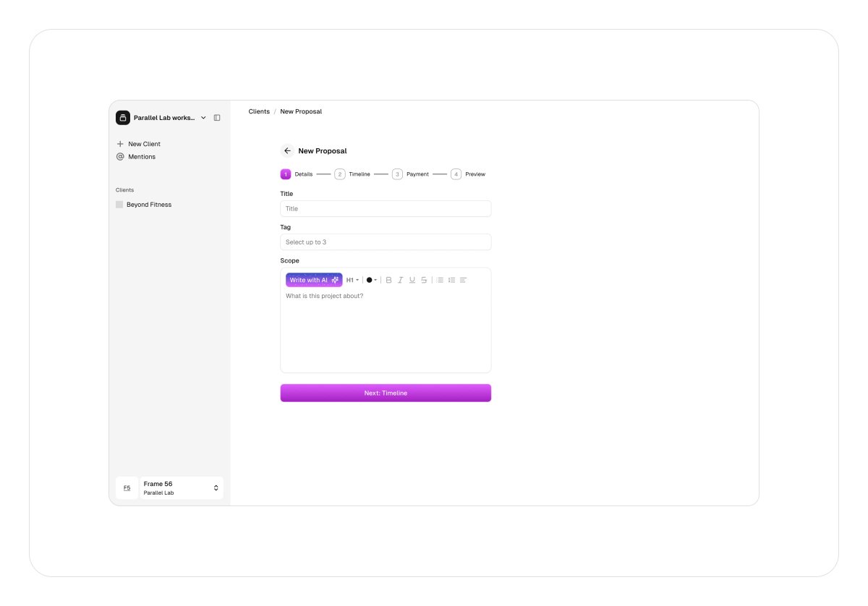Insert a bulleted list
Screen dimensions: 868x606
pyautogui.click(x=440, y=280)
